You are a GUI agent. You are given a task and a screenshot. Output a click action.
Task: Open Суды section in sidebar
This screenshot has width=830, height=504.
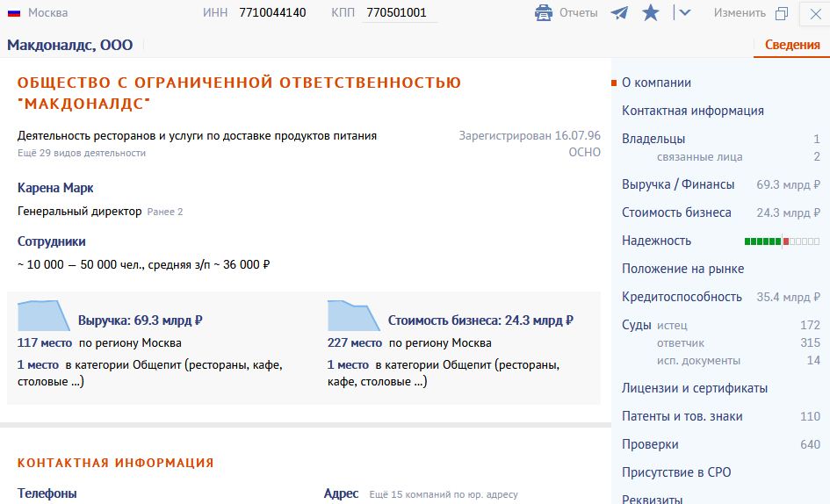coord(636,325)
